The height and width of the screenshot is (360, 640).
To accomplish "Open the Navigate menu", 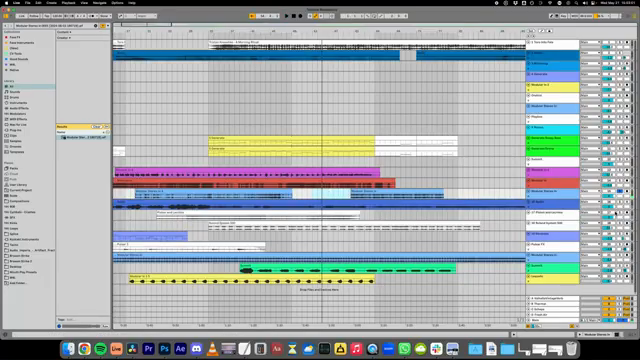I will [x=100, y=3].
